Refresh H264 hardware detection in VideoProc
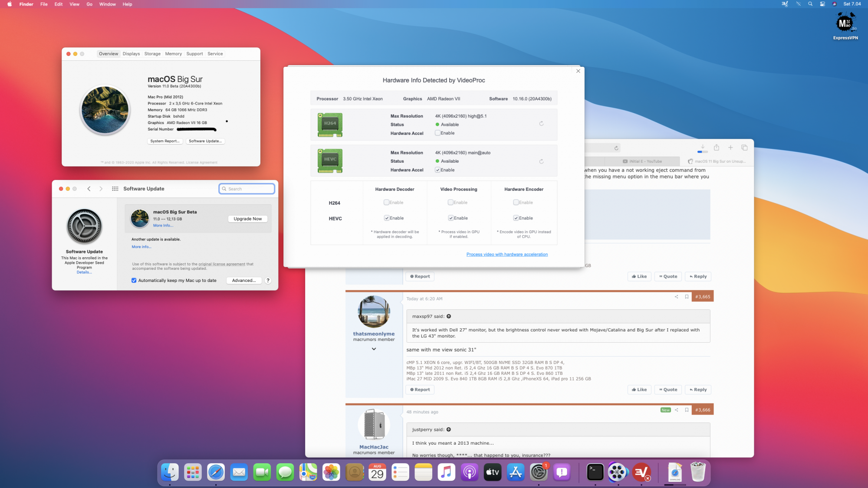Screen dimensions: 868x488 (x=541, y=124)
